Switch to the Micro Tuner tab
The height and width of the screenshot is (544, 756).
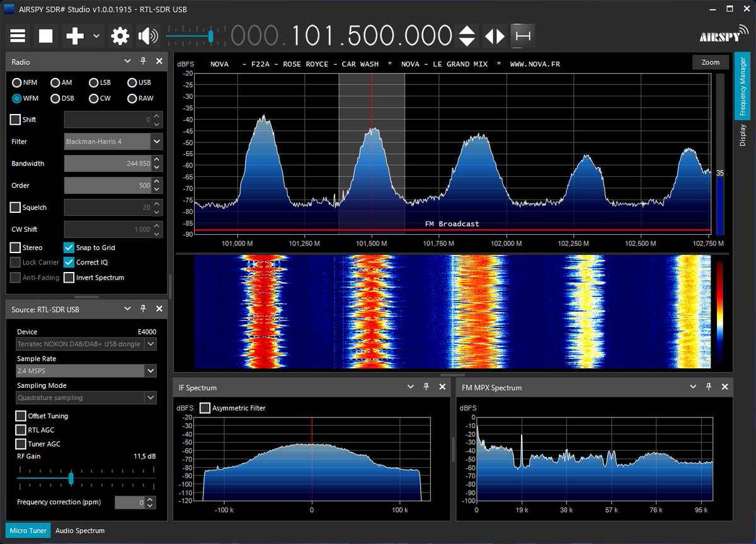tap(28, 531)
